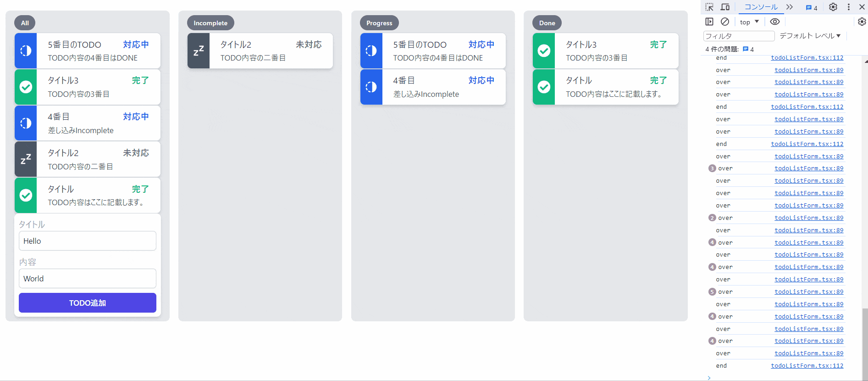Click the issue icon next to 4 件の問題
The width and height of the screenshot is (868, 381).
[746, 49]
